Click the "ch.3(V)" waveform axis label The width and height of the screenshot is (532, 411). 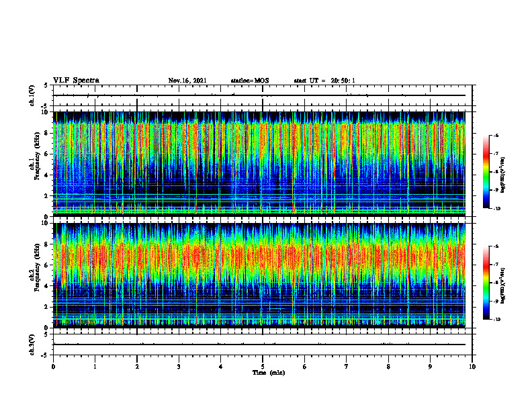[32, 345]
